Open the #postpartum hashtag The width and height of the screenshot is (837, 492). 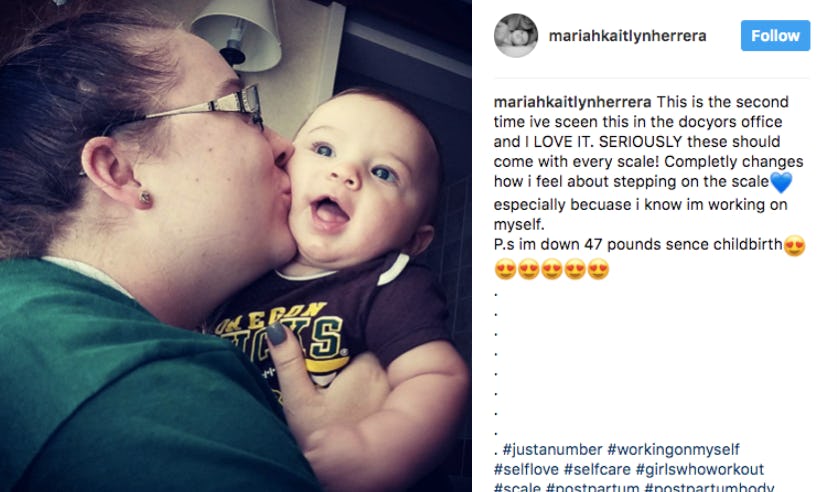pos(592,487)
